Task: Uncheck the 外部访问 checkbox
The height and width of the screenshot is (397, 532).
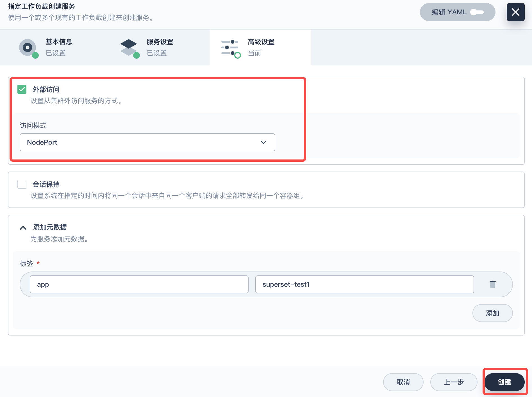Action: 22,89
